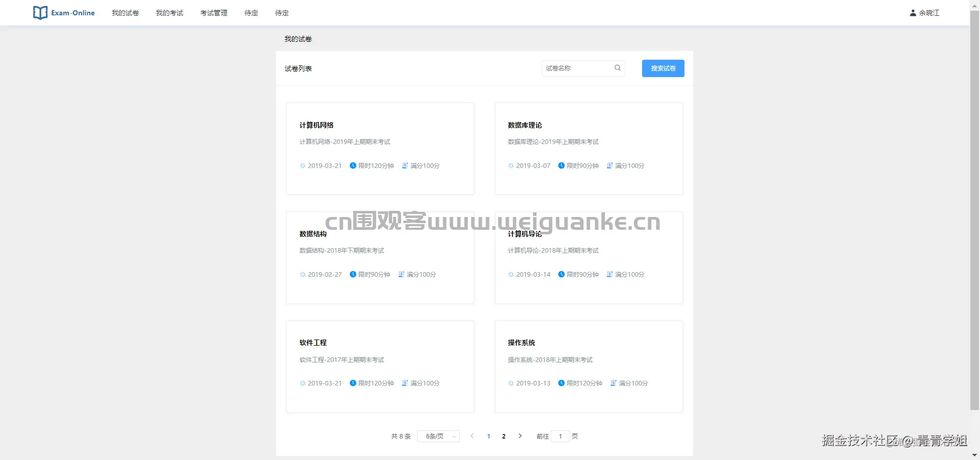Open the 软件工程 exam card title
Image resolution: width=980 pixels, height=460 pixels.
313,343
